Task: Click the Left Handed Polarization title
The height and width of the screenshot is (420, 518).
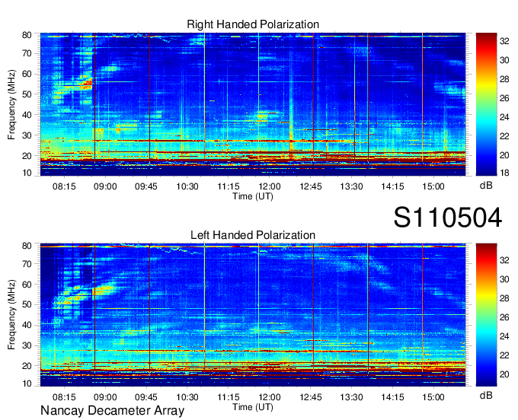Action: [253, 235]
